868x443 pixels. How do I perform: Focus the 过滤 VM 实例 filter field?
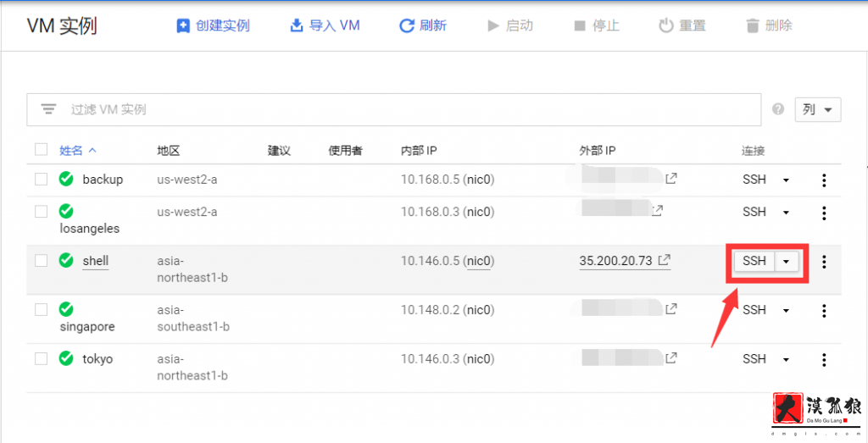point(393,109)
